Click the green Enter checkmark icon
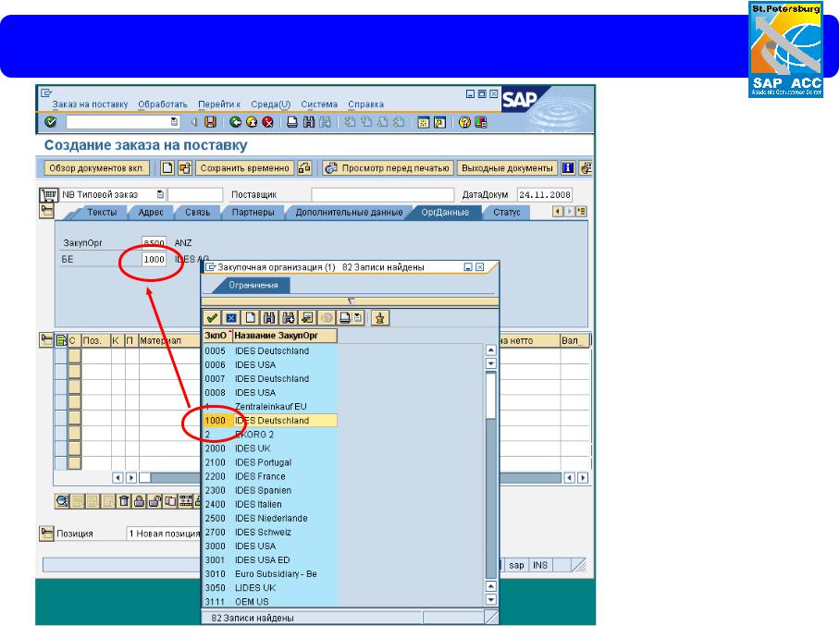The width and height of the screenshot is (840, 626). tap(51, 122)
